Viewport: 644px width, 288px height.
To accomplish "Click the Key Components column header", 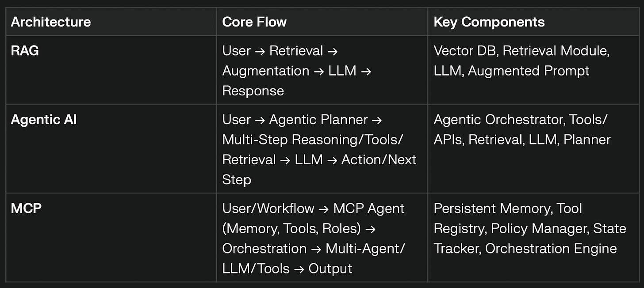I will point(489,22).
